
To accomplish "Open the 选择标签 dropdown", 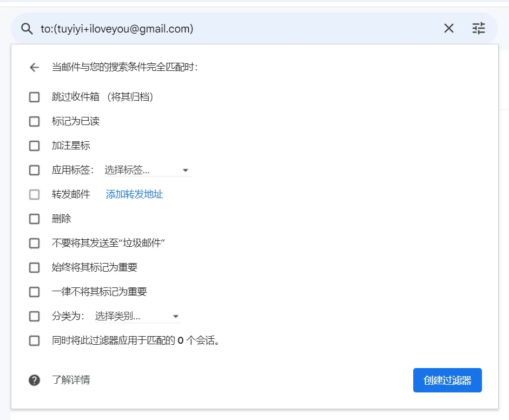I will [147, 170].
